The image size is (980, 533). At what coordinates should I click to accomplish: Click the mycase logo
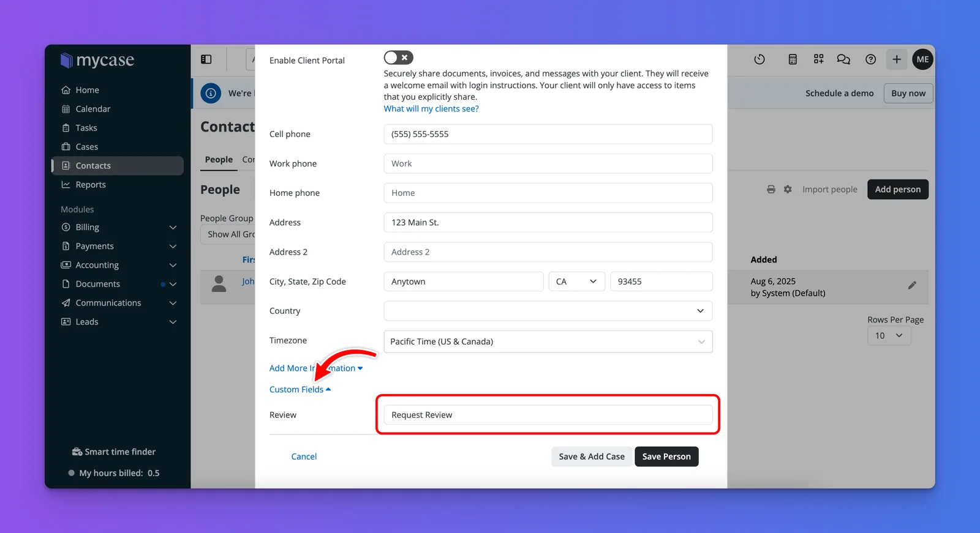97,60
